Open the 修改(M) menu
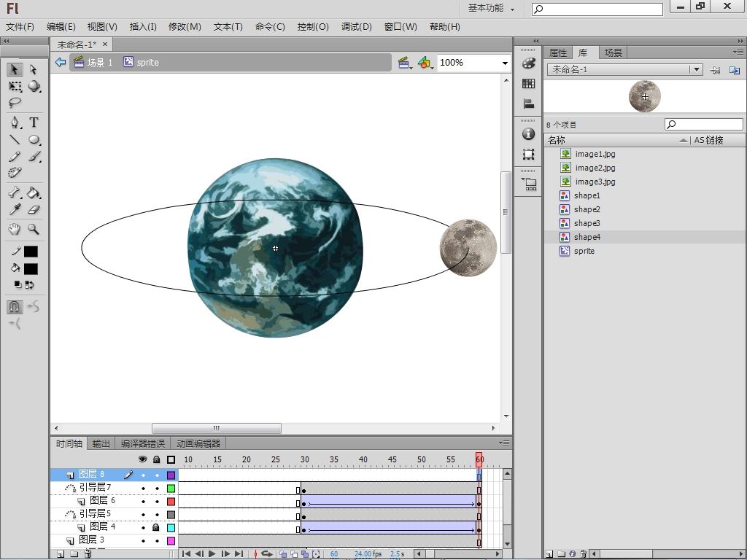Viewport: 747px width, 560px height. pos(185,26)
